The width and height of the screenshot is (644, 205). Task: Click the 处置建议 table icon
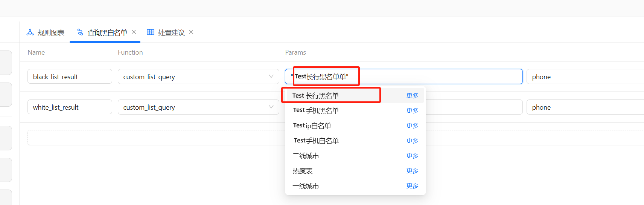click(151, 32)
